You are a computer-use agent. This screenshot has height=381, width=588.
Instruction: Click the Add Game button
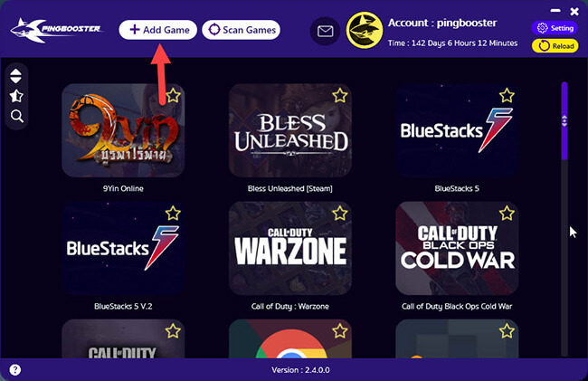(x=158, y=30)
